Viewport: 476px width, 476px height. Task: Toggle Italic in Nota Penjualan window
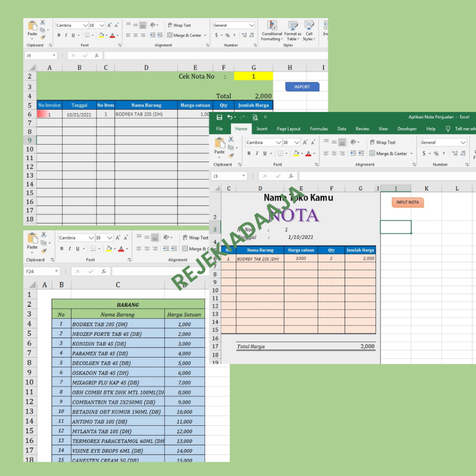(x=257, y=153)
